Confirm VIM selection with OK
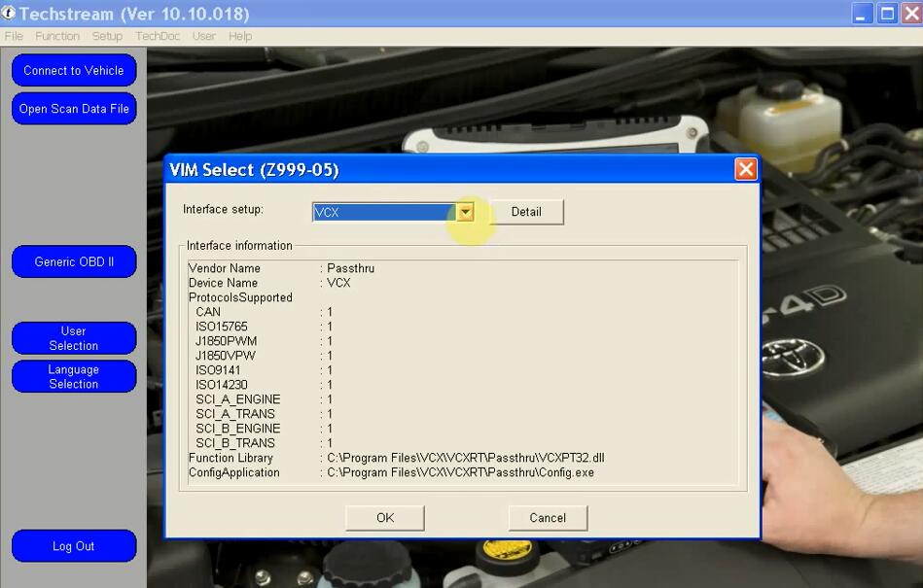Viewport: 923px width, 588px height. tap(385, 518)
